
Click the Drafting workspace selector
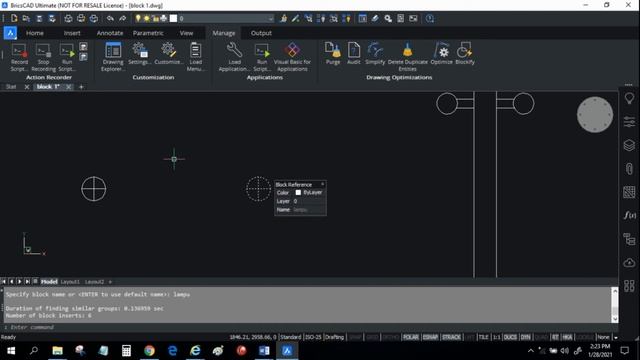[x=334, y=337]
